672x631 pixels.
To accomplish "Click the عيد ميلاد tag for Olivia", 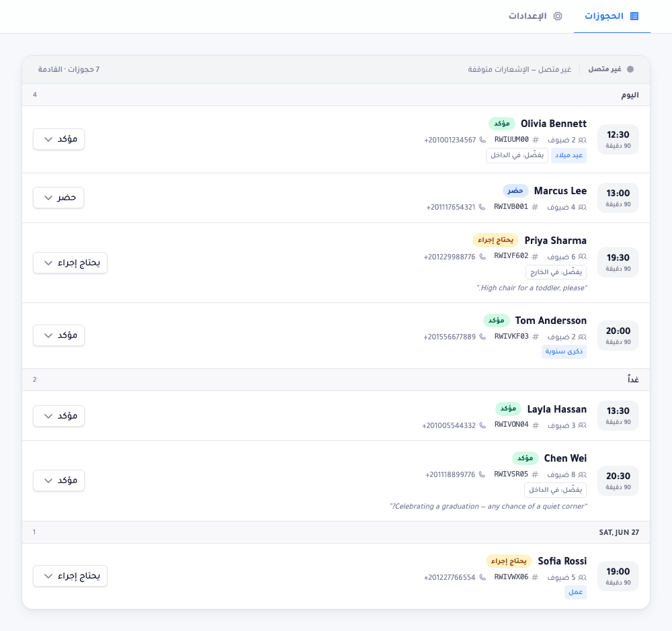I will coord(569,155).
